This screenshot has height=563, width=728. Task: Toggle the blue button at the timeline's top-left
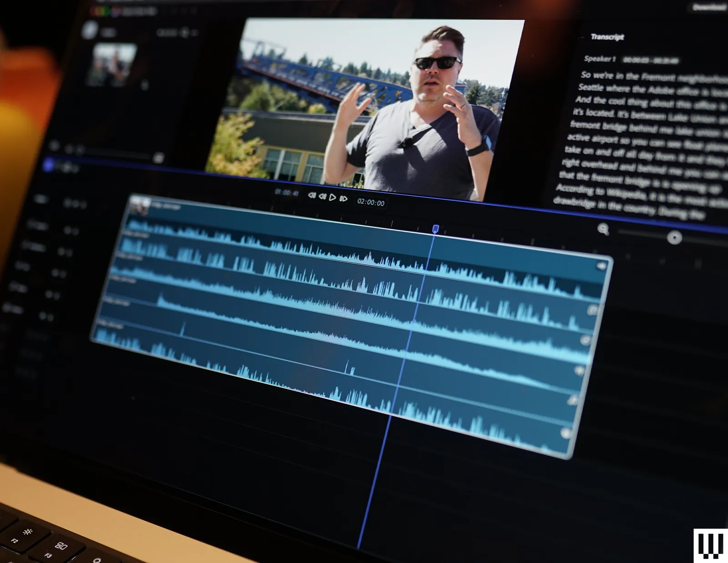(x=48, y=166)
